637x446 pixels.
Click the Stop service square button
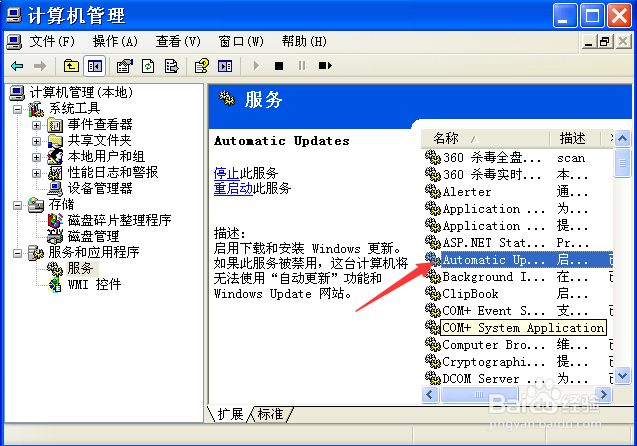coord(279,66)
